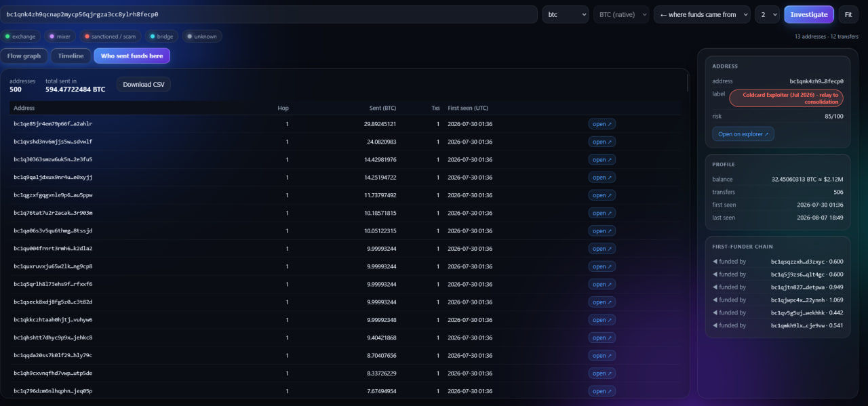Open the bc1qh9cxvnqfhd7vwp…utp5de row link
Screen dimensions: 868x406
(601, 373)
